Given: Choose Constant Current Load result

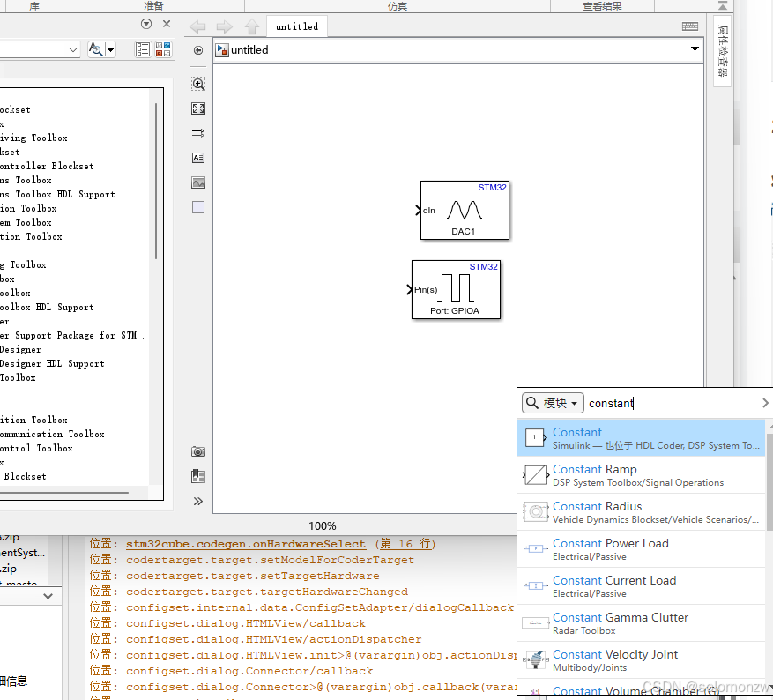Looking at the screenshot, I should 642,585.
